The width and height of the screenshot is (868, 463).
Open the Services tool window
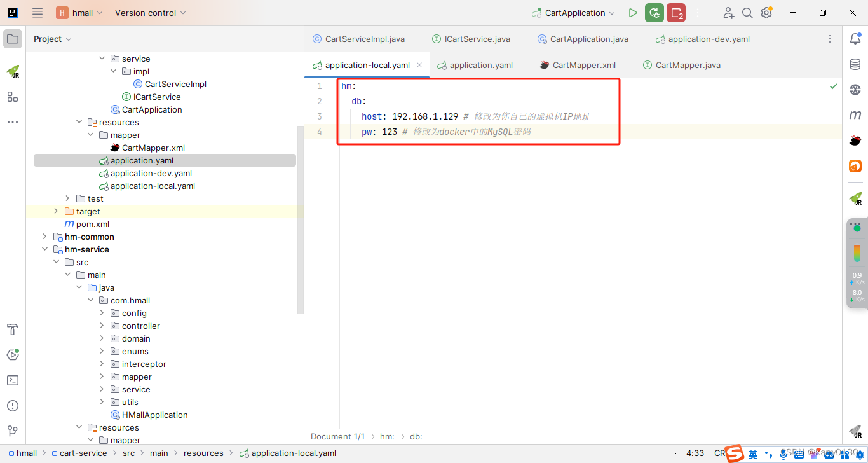click(x=13, y=355)
